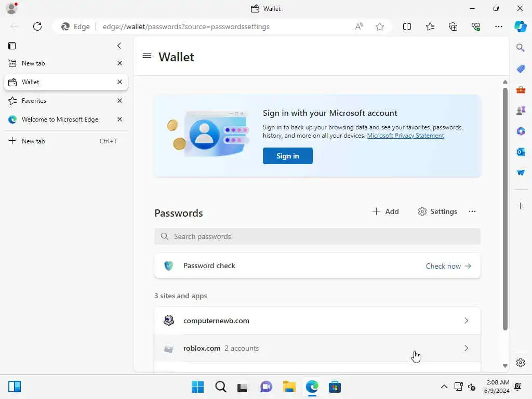Click the network status tray icon

click(x=459, y=387)
